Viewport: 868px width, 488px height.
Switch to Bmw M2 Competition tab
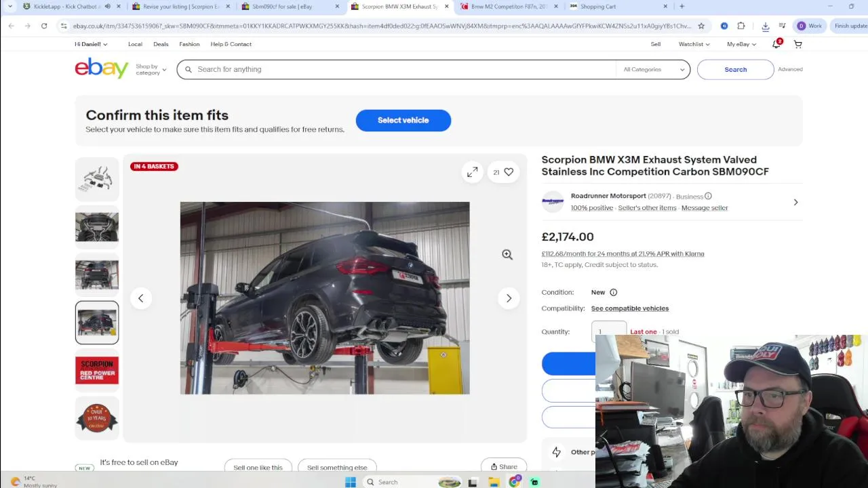point(509,6)
